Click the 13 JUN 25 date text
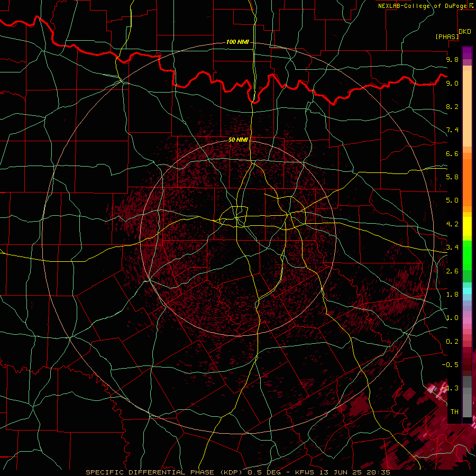The image size is (476, 476). click(x=341, y=472)
